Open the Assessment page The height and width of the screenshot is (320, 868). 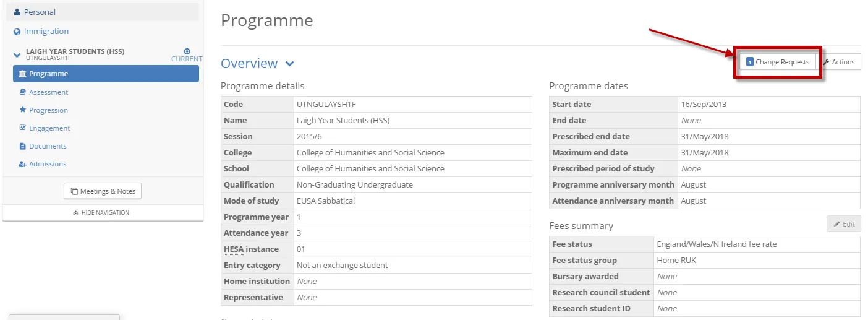49,92
